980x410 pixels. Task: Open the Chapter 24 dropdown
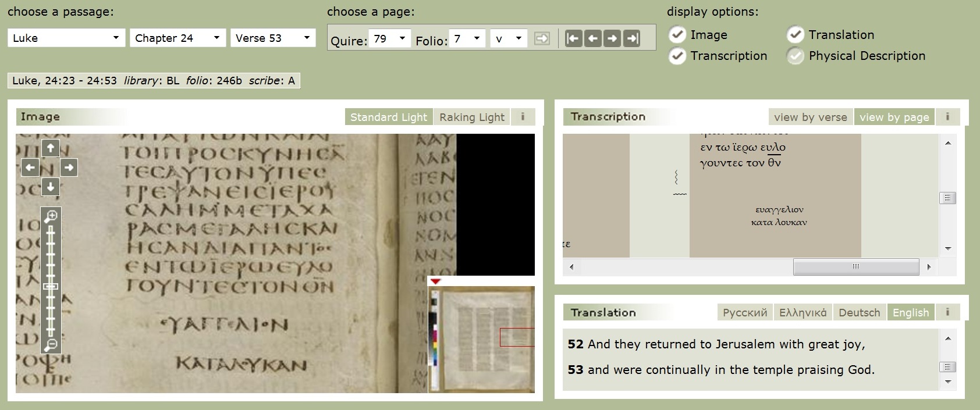pyautogui.click(x=177, y=38)
